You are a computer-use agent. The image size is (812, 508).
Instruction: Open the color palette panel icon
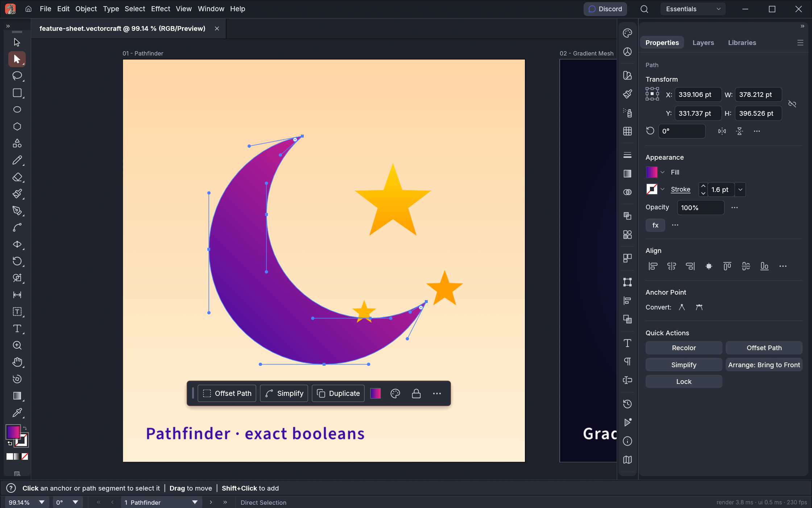627,33
